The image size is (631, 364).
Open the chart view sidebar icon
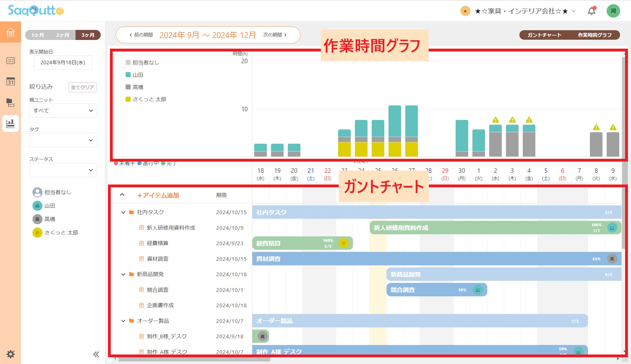pos(10,123)
